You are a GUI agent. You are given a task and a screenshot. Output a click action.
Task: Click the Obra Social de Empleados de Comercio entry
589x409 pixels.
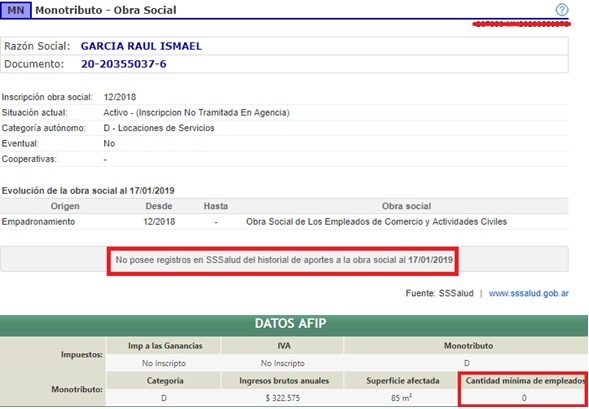(376, 222)
